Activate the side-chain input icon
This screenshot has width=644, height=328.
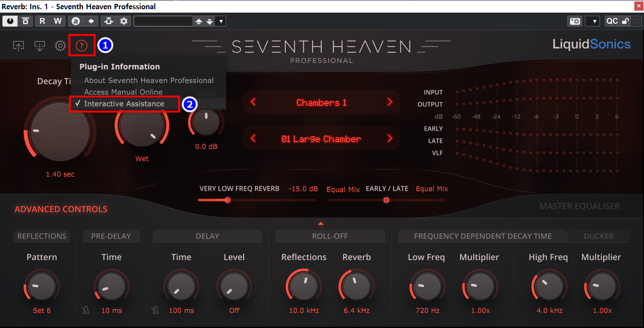pos(108,21)
